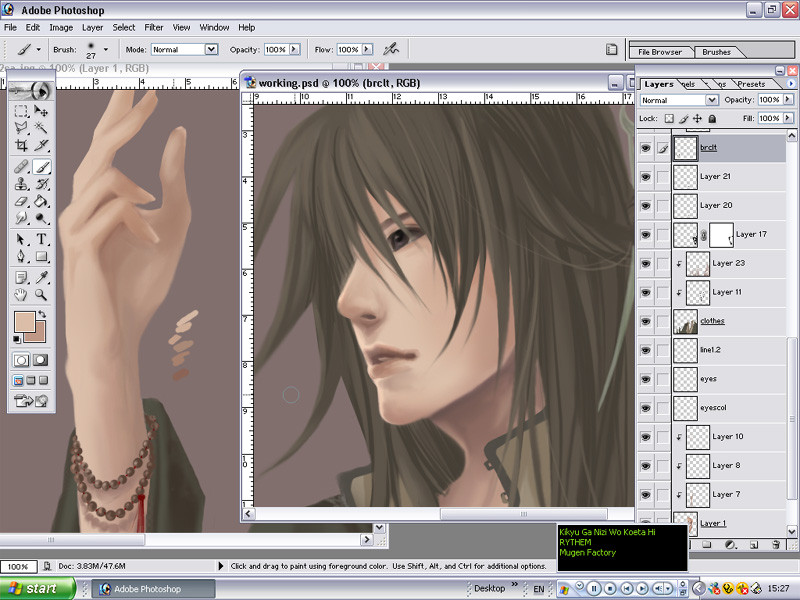Activate the Crop tool

coord(21,145)
